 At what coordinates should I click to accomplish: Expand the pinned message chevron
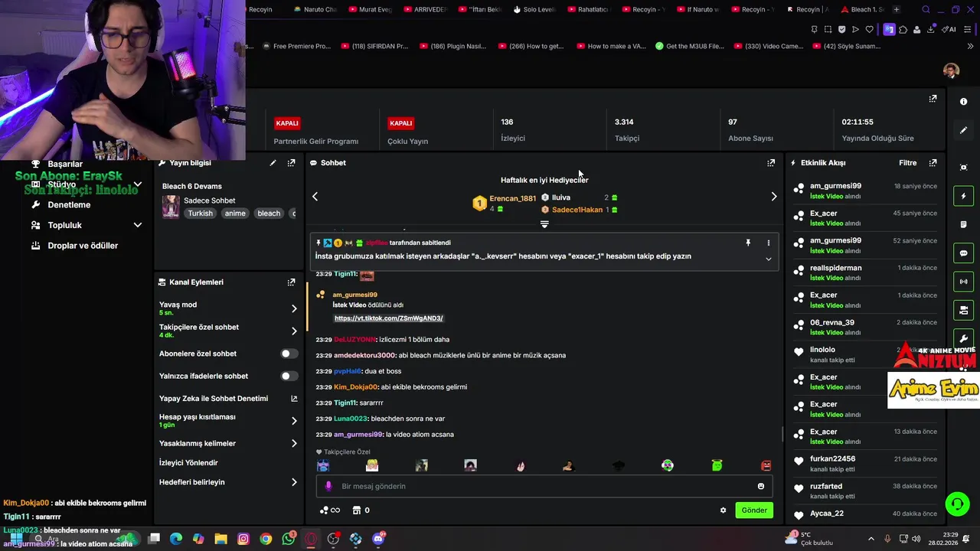tap(769, 259)
